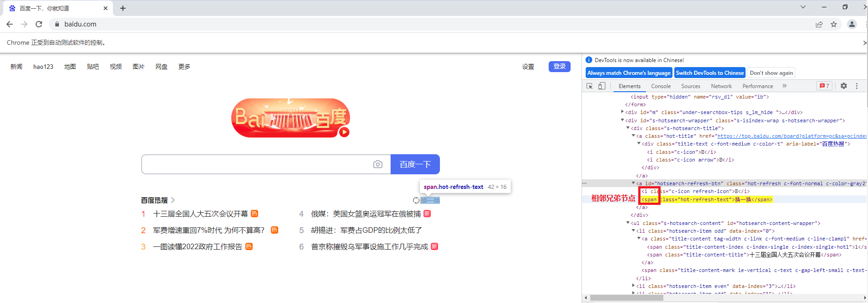The height and width of the screenshot is (303, 868).
Task: Open 胡锡进：军费占GDP的比例太低了 hot search
Action: click(366, 230)
